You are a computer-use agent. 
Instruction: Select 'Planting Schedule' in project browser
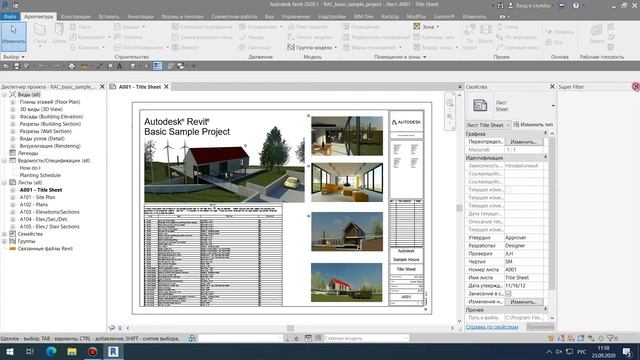click(40, 175)
